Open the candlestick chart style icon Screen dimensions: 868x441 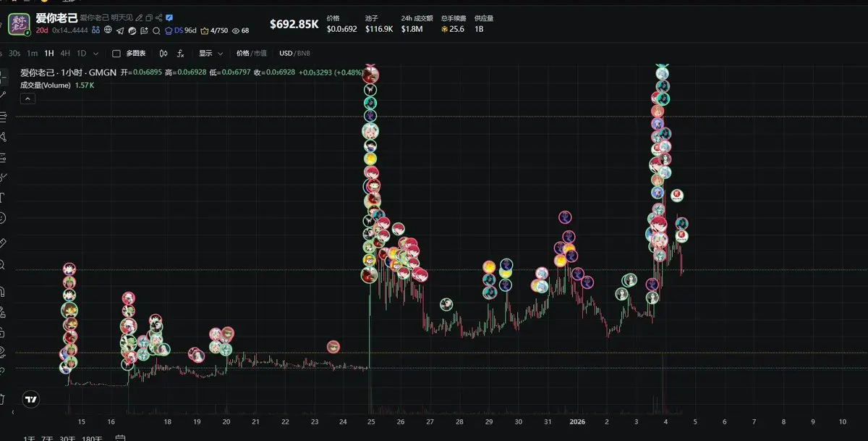coord(163,54)
